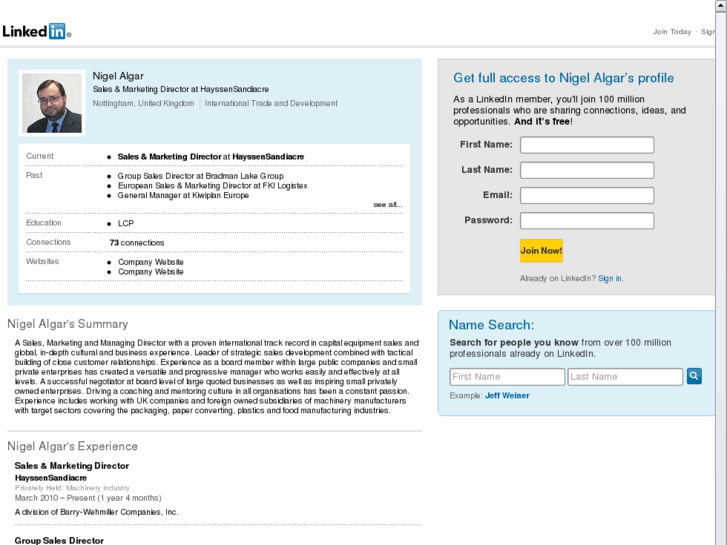
Task: Open the second Company Website link
Action: pos(151,272)
